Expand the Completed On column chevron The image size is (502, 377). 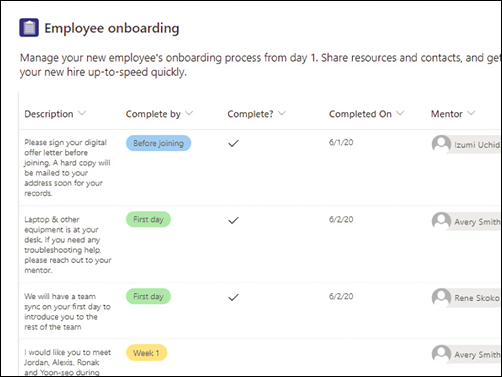(x=400, y=113)
